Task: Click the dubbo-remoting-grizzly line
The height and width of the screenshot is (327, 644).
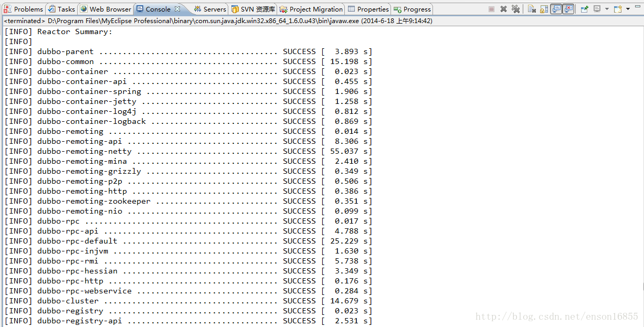Action: pyautogui.click(x=188, y=171)
